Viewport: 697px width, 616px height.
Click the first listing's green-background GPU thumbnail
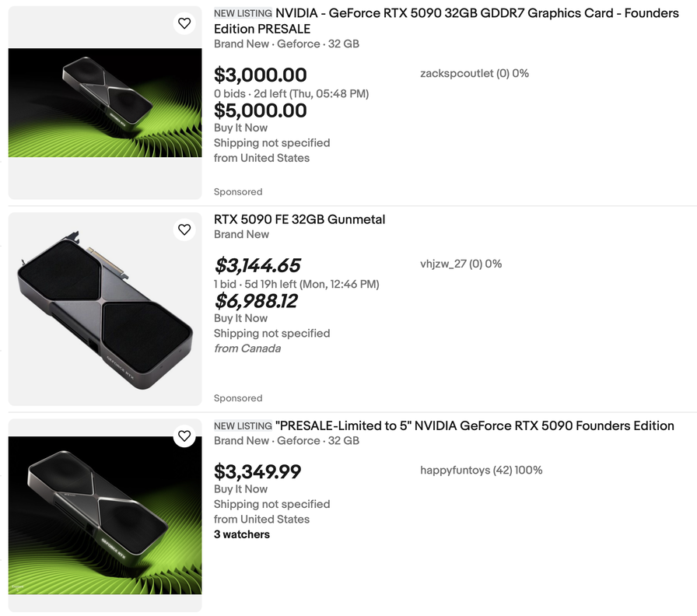tap(105, 103)
